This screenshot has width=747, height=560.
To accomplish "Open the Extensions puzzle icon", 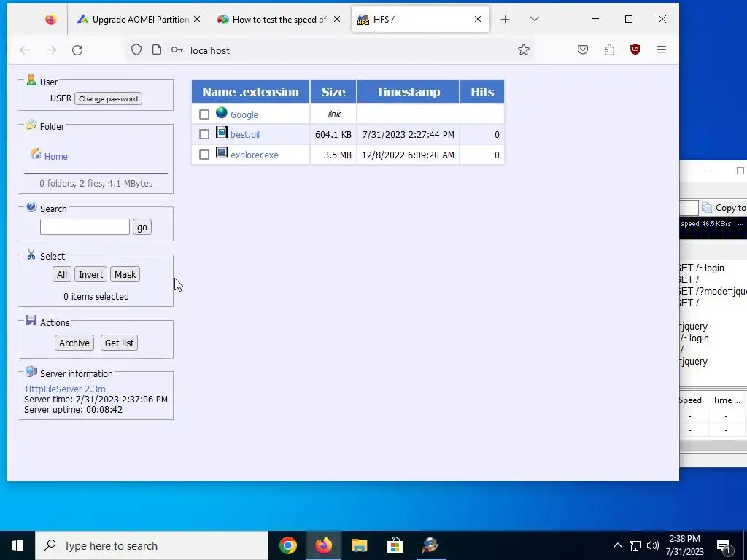I will tap(609, 50).
